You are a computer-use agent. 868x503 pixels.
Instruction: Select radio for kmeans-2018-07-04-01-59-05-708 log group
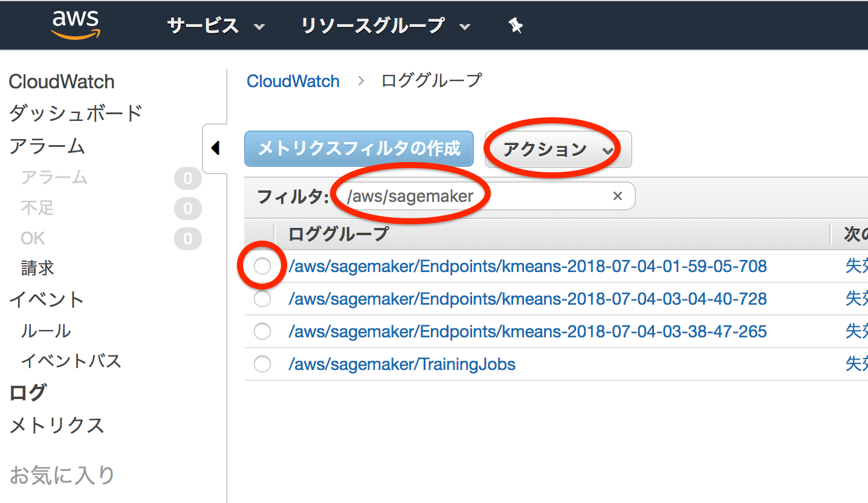click(262, 266)
